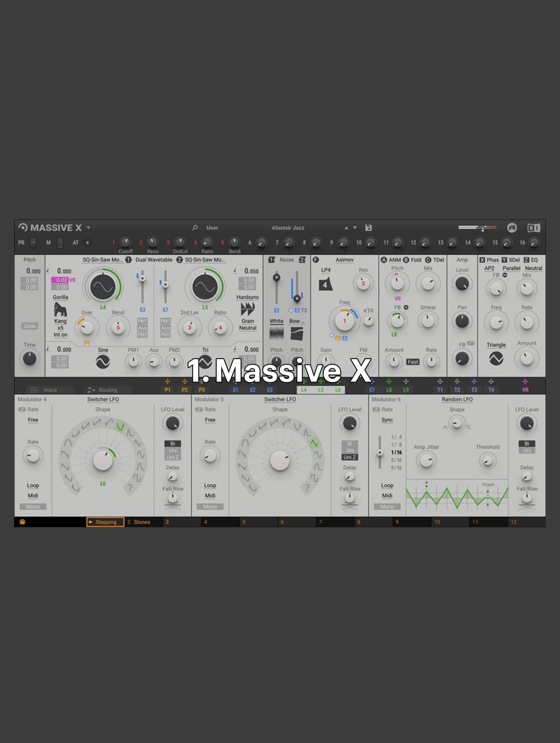The image size is (560, 743).
Task: Click the Noise source 2 icon
Action: (x=302, y=259)
